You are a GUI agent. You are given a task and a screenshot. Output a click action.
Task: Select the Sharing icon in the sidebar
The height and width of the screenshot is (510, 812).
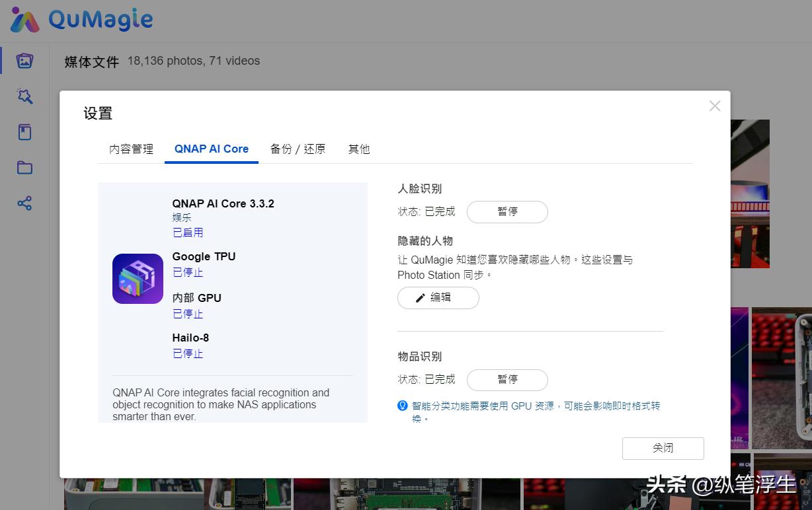pos(24,203)
